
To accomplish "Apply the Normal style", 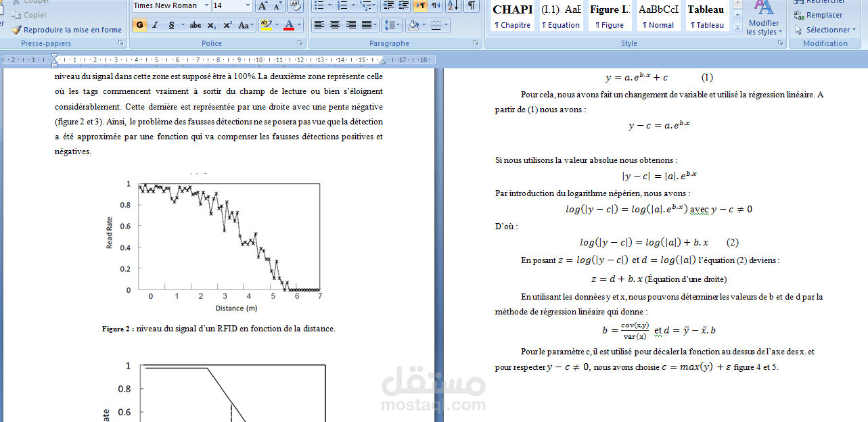I will (658, 16).
